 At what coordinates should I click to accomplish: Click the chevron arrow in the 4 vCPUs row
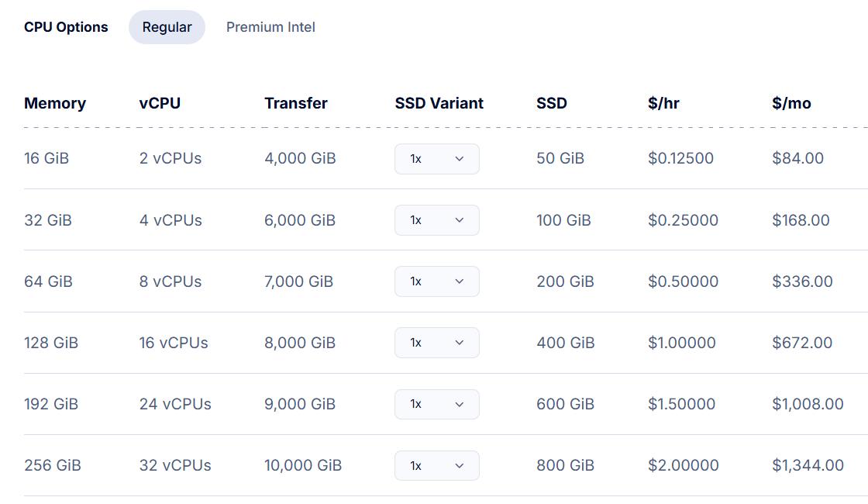pyautogui.click(x=459, y=220)
